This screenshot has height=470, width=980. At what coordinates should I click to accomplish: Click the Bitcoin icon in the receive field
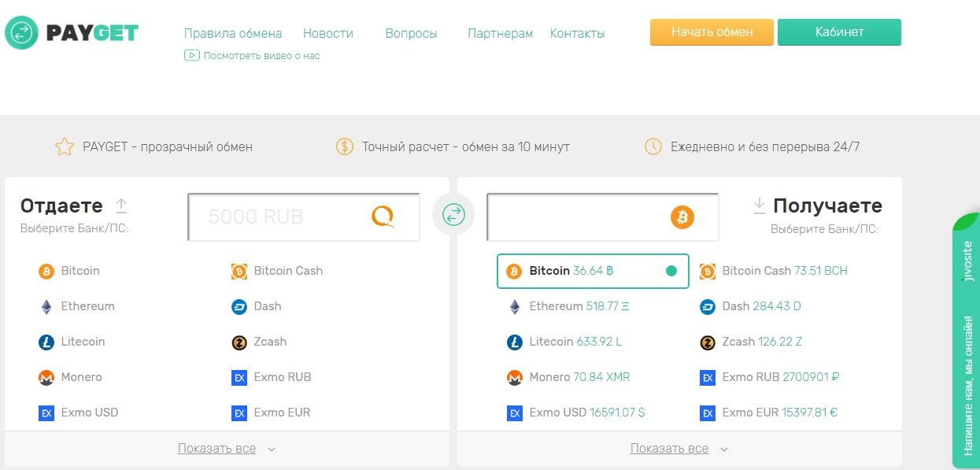(x=682, y=216)
